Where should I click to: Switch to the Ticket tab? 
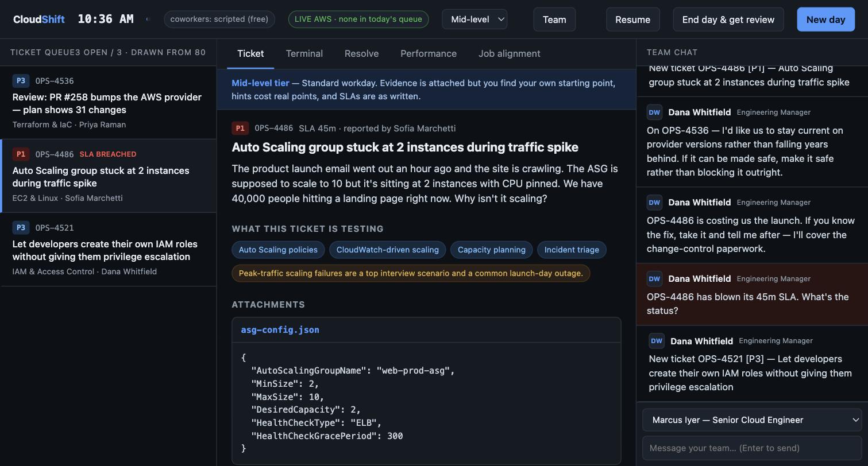coord(250,53)
